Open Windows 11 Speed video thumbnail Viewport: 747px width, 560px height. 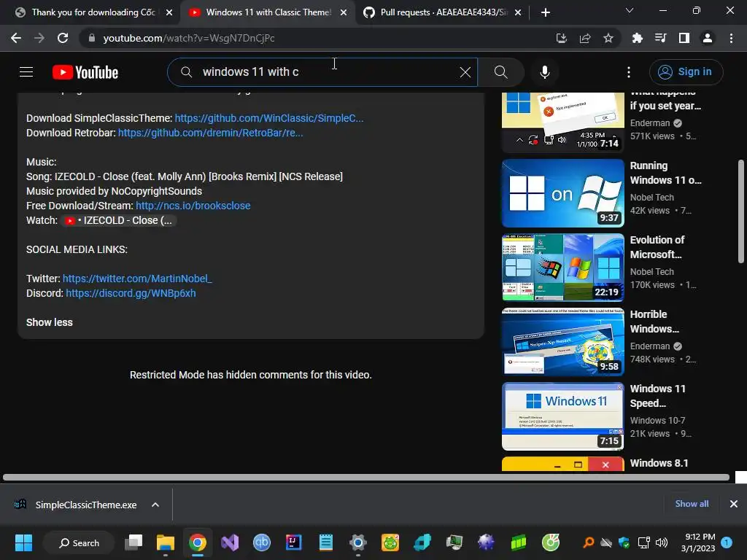[562, 416]
